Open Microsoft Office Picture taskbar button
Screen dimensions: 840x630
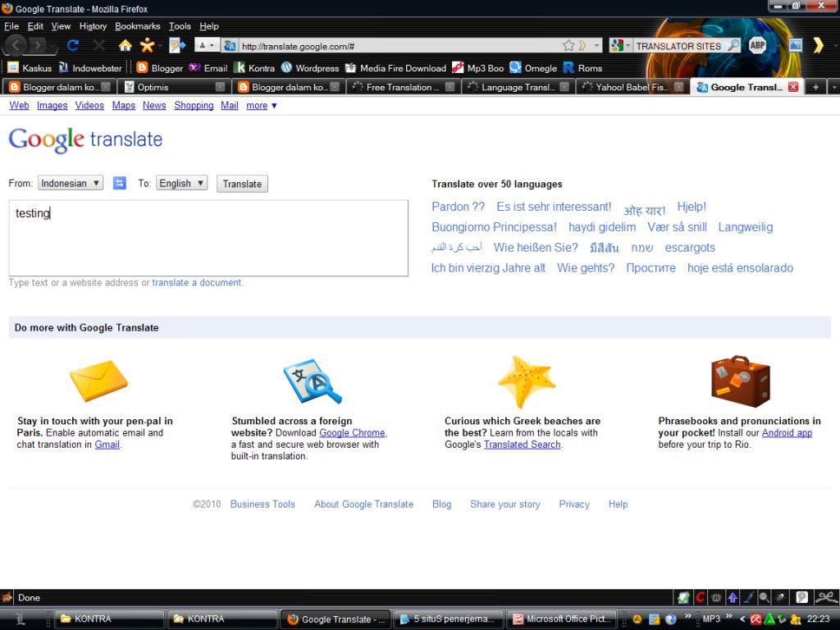(x=561, y=619)
